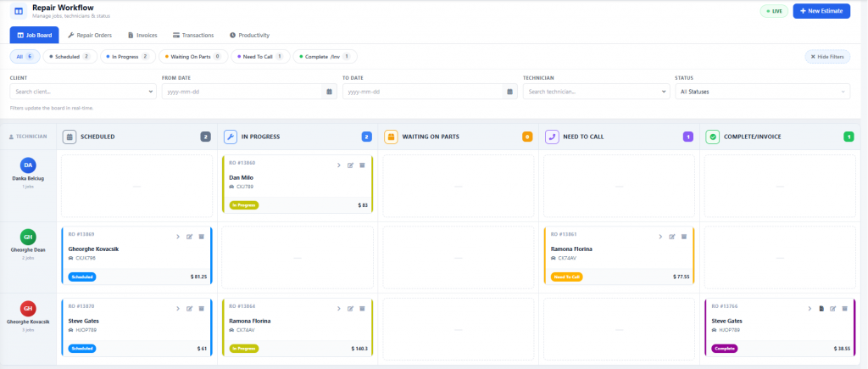Toggle the Scheduled filter chip
Screen dimensions: 868x369
click(x=70, y=57)
